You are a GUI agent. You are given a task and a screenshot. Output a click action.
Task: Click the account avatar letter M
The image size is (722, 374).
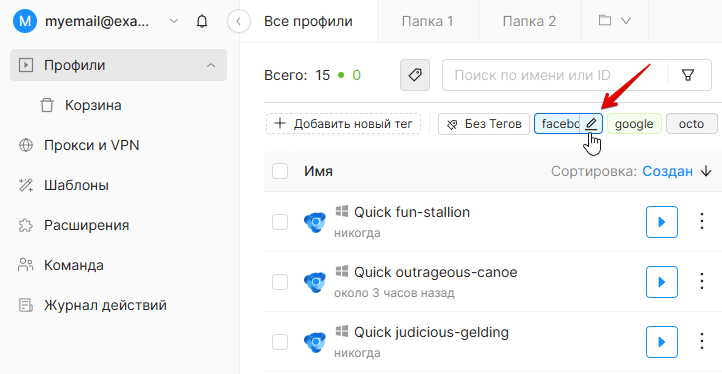(x=25, y=21)
